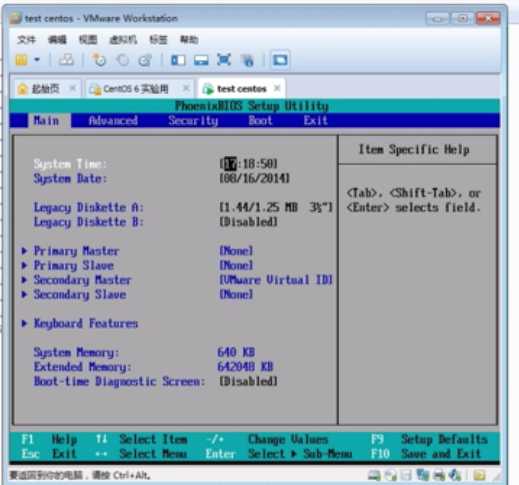Open the 帮助 menu
The width and height of the screenshot is (519, 485).
tap(189, 40)
